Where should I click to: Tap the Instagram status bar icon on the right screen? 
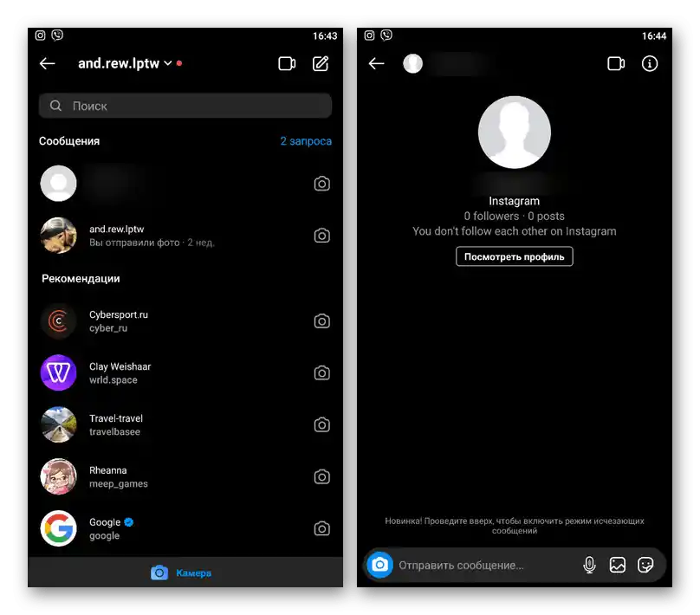369,36
